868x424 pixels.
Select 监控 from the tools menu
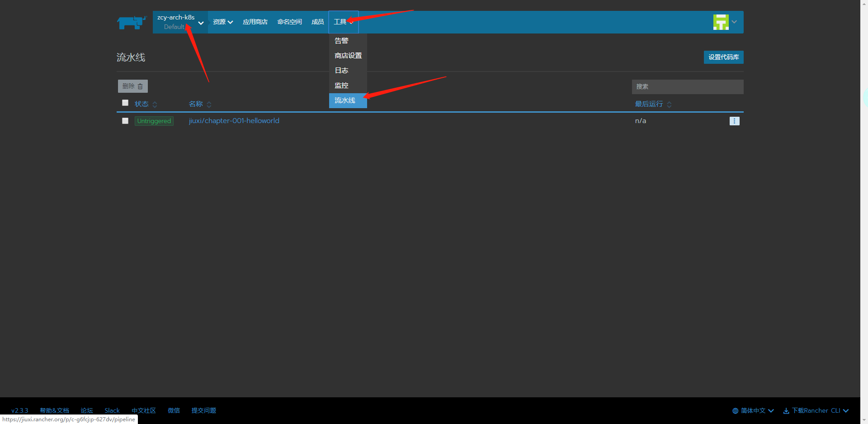348,86
